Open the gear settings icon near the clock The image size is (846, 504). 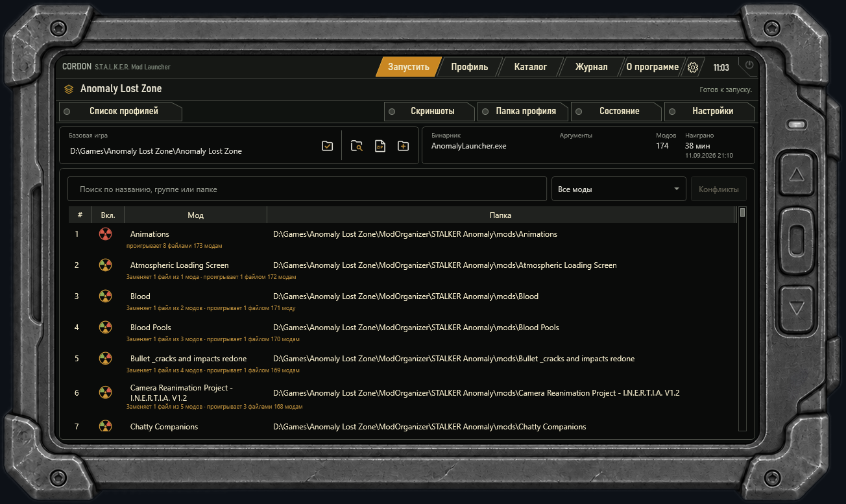pyautogui.click(x=692, y=67)
